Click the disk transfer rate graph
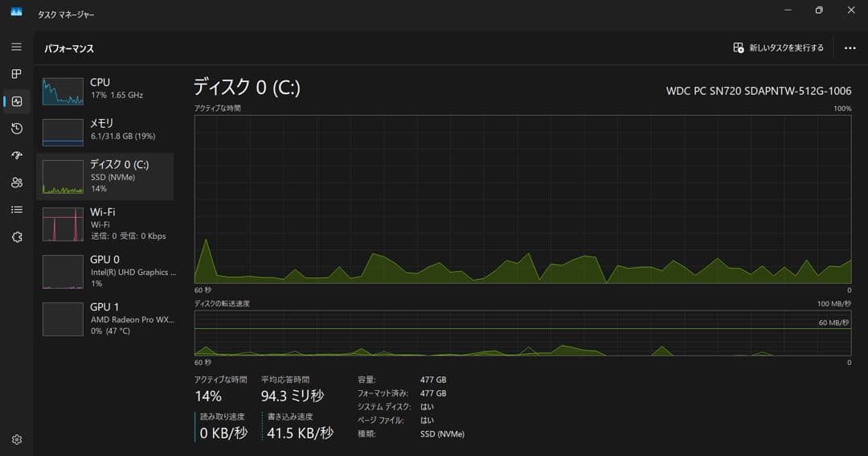 click(522, 333)
